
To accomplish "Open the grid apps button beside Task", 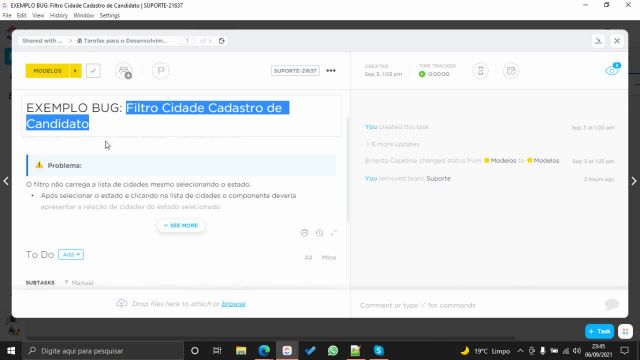I will pyautogui.click(x=625, y=331).
